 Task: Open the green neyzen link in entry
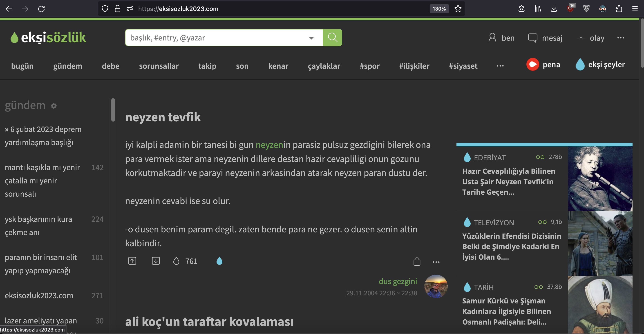[x=269, y=145]
